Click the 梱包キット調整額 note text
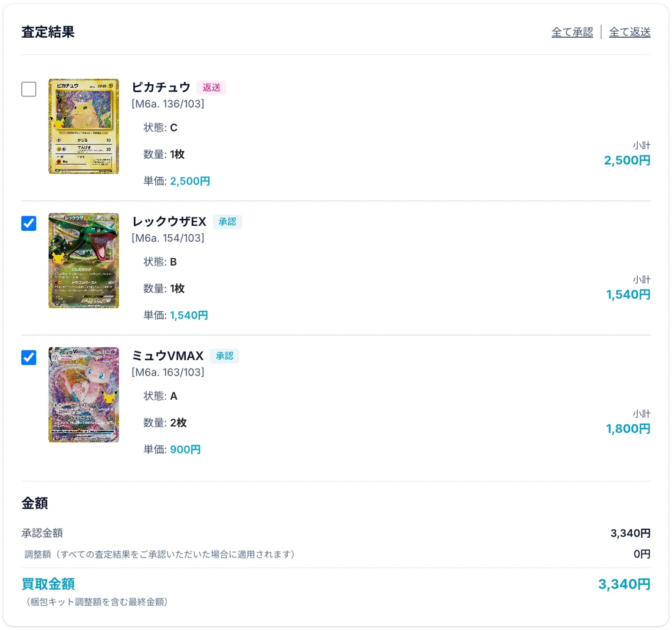 click(97, 602)
